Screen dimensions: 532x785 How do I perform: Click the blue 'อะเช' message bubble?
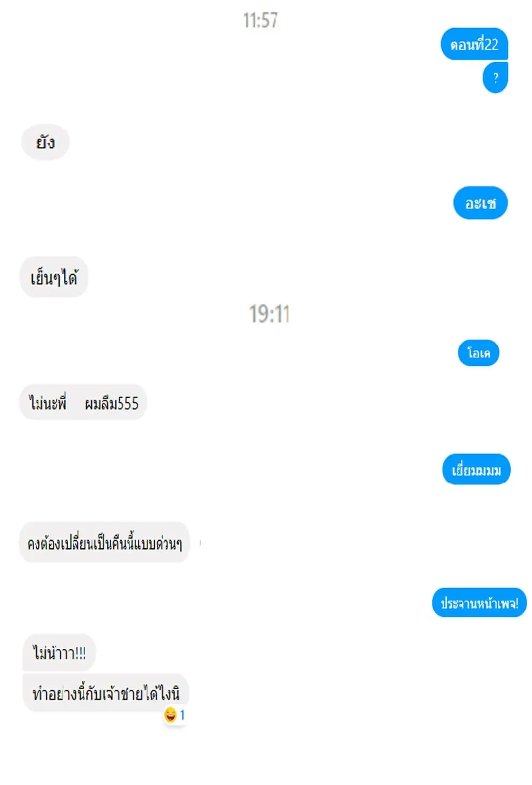click(x=480, y=203)
